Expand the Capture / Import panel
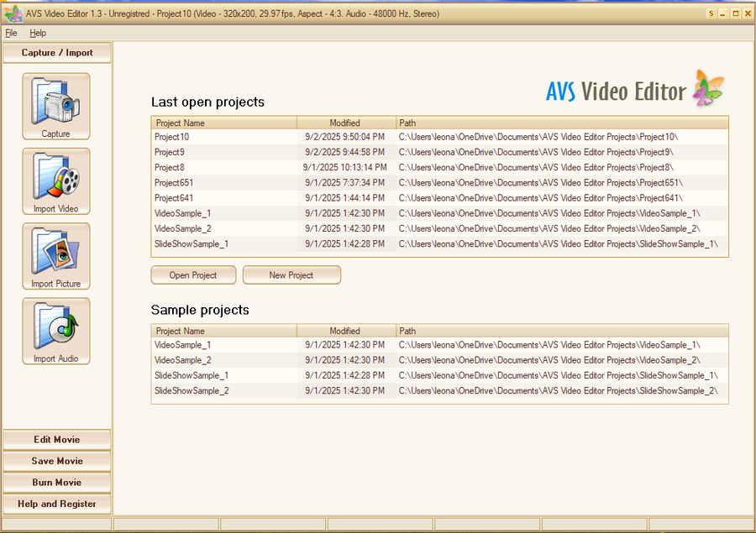Image resolution: width=756 pixels, height=533 pixels. 57,53
